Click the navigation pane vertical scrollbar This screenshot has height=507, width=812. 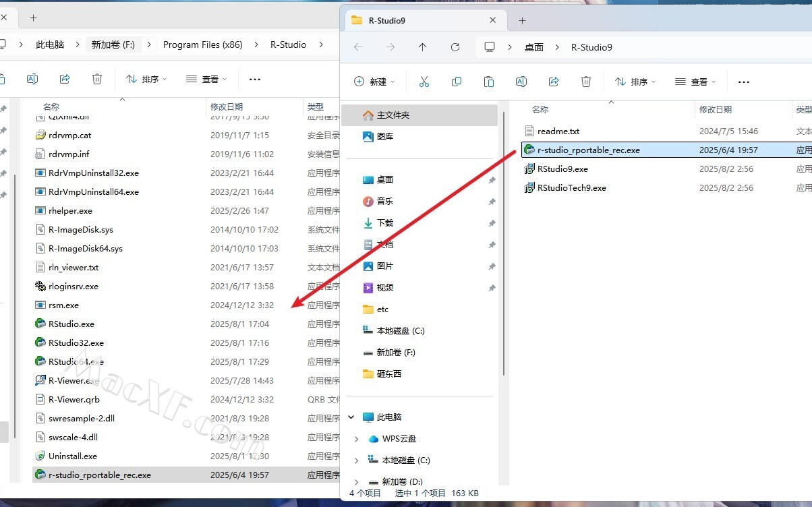coord(503,243)
